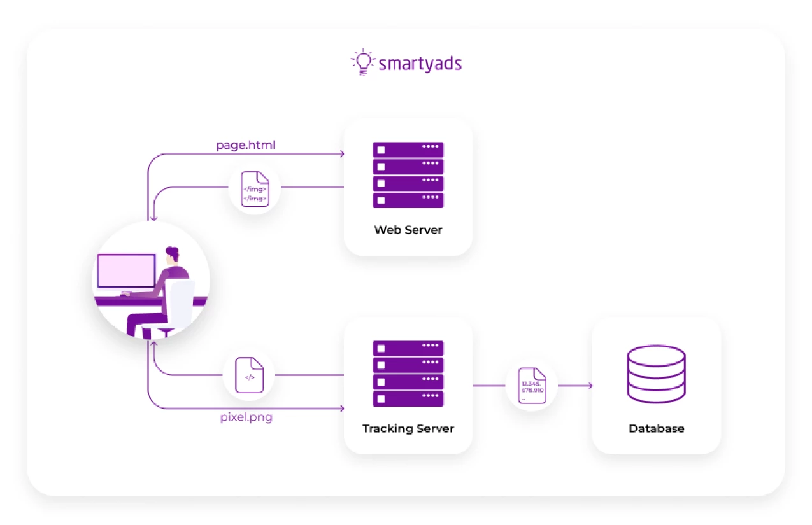Click the top unit of Web Server stack
The height and width of the screenshot is (525, 812).
point(408,150)
